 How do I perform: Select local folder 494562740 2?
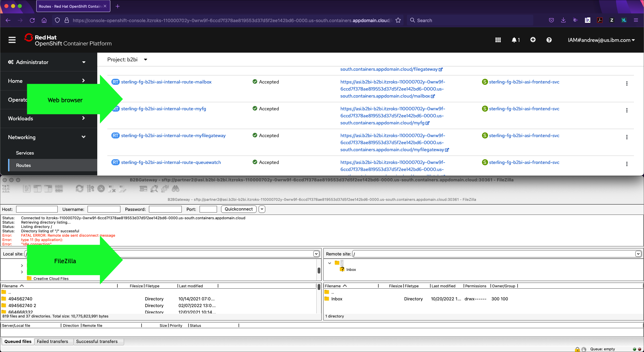pyautogui.click(x=22, y=306)
